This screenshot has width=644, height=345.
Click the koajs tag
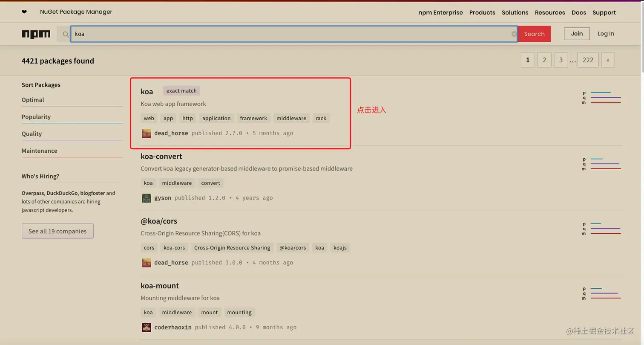pyautogui.click(x=340, y=248)
